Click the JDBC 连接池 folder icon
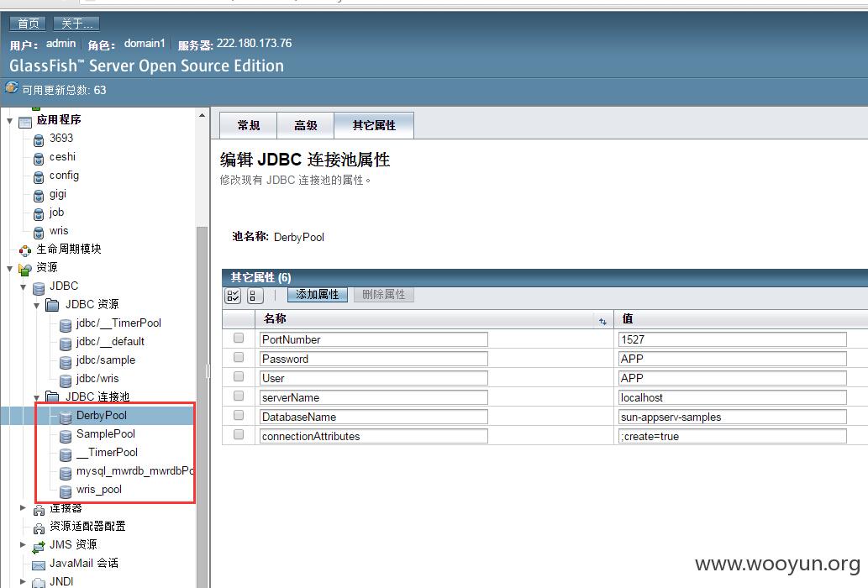Screen dimensions: 868x588 point(52,396)
